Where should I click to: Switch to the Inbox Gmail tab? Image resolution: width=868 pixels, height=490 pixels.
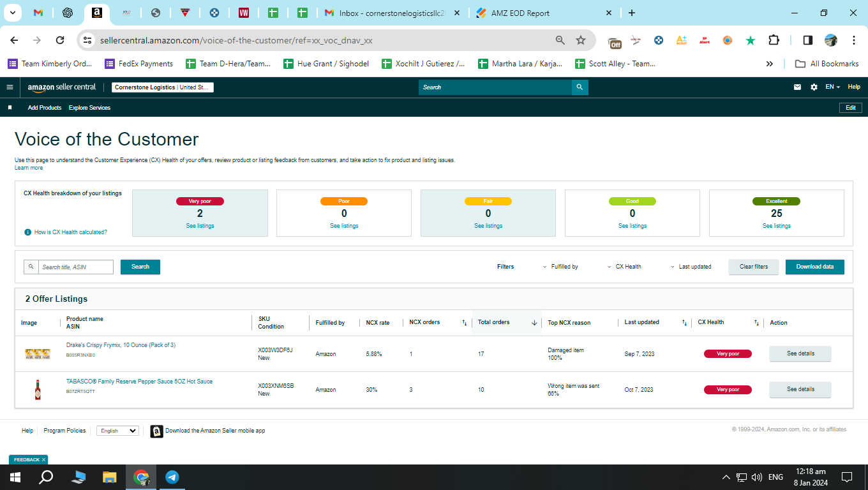click(393, 13)
